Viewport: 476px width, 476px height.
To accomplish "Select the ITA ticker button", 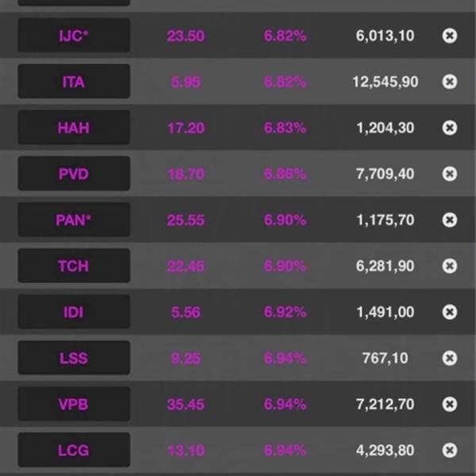I will coord(74,82).
